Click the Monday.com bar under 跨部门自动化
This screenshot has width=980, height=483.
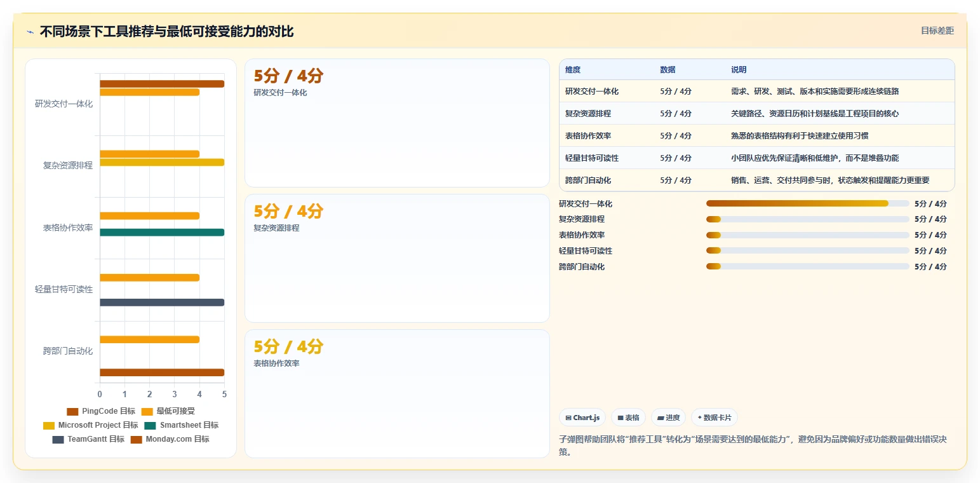click(x=162, y=372)
